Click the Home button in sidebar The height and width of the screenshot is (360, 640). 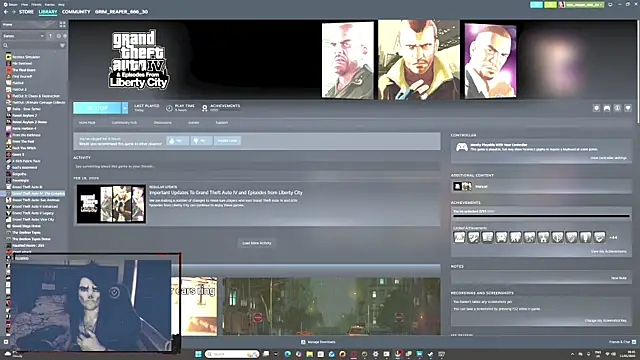29,24
